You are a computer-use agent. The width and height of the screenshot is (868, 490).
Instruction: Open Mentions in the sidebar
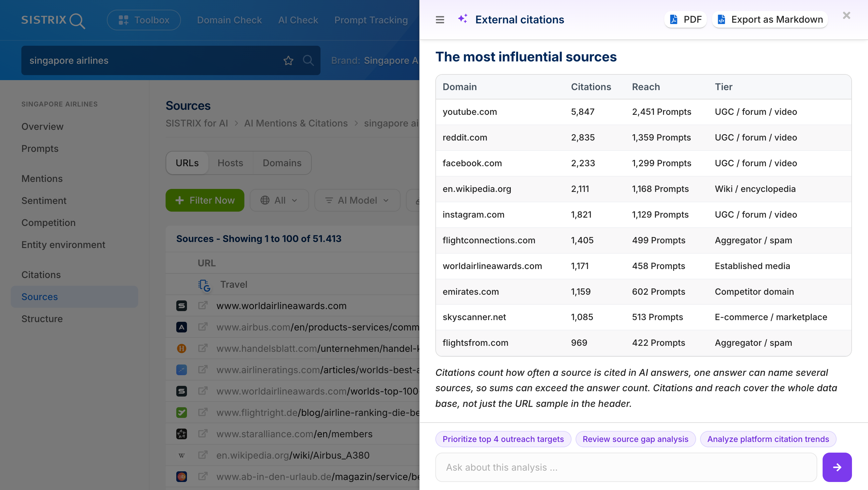pos(42,179)
